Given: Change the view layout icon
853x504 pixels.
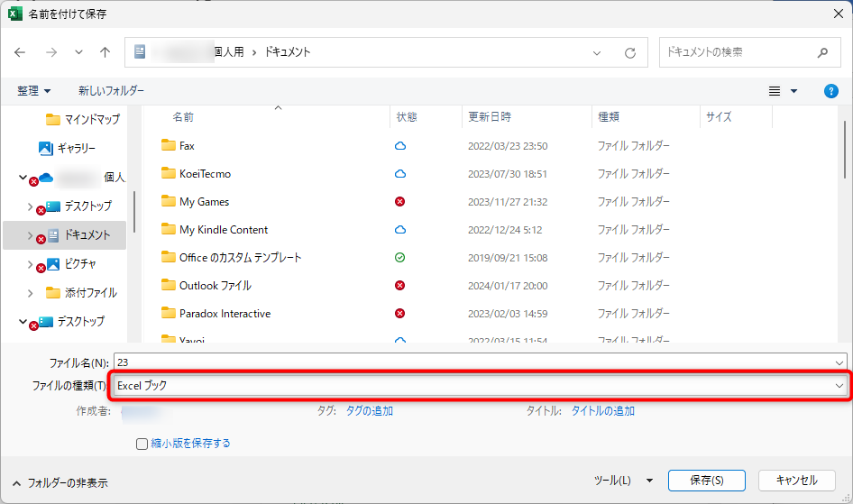Looking at the screenshot, I should [x=775, y=91].
